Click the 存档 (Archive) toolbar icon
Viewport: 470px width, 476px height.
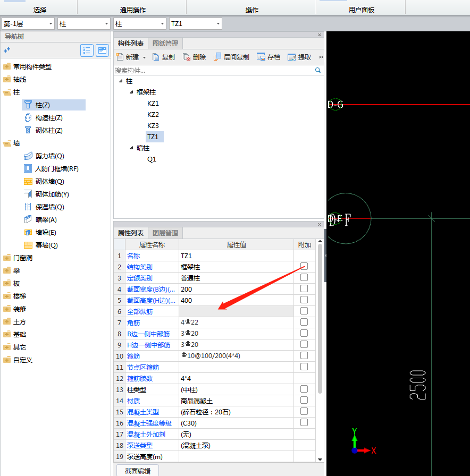click(261, 57)
